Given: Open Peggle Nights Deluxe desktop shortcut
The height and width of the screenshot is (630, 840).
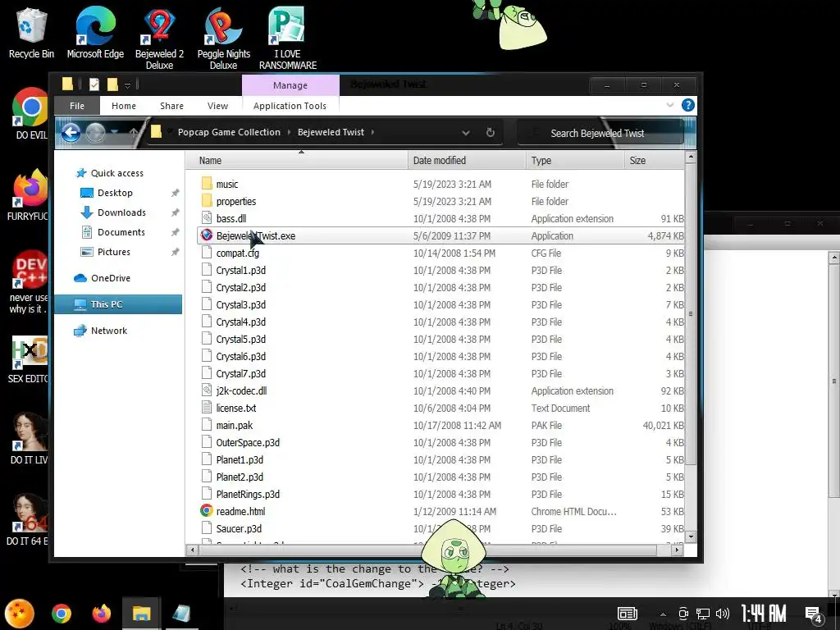Looking at the screenshot, I should tap(223, 39).
